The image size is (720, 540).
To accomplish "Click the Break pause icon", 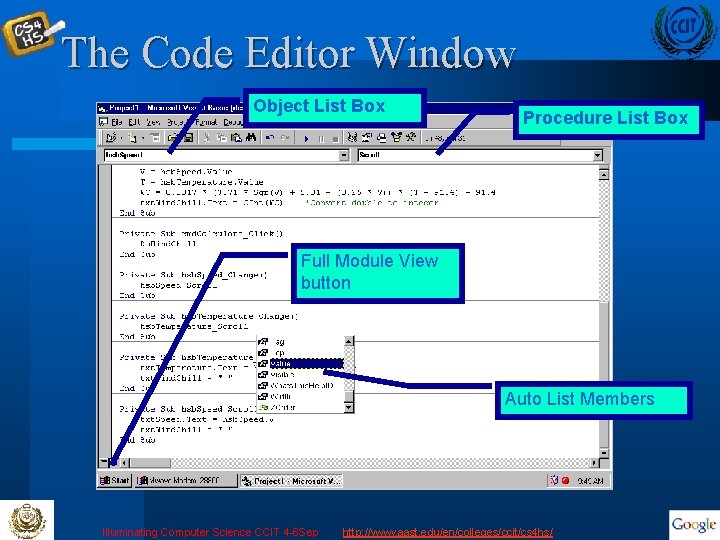I will pyautogui.click(x=321, y=138).
